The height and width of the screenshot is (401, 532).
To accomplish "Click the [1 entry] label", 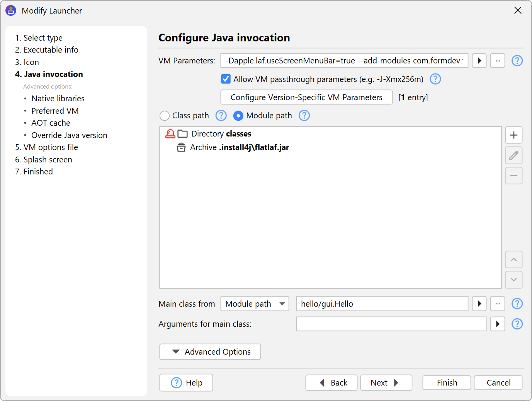I will 413,97.
